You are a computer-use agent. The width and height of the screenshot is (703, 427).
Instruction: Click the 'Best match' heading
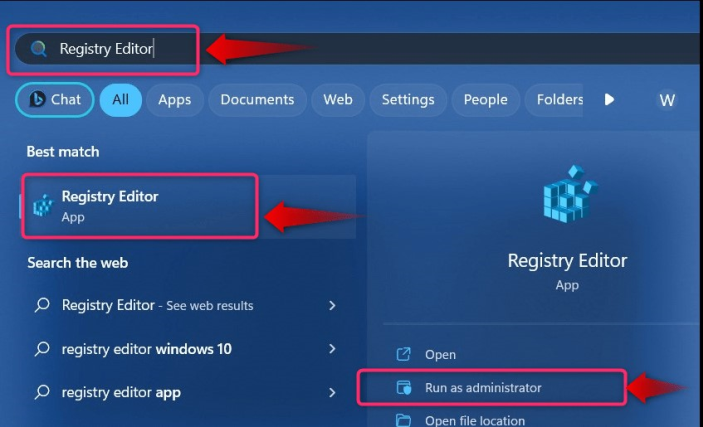click(x=63, y=152)
